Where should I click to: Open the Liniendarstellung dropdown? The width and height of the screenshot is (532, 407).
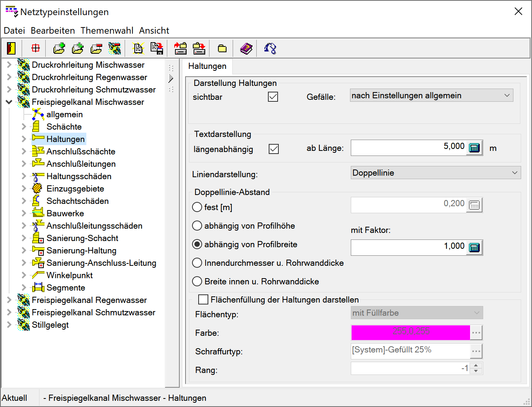[x=436, y=173]
